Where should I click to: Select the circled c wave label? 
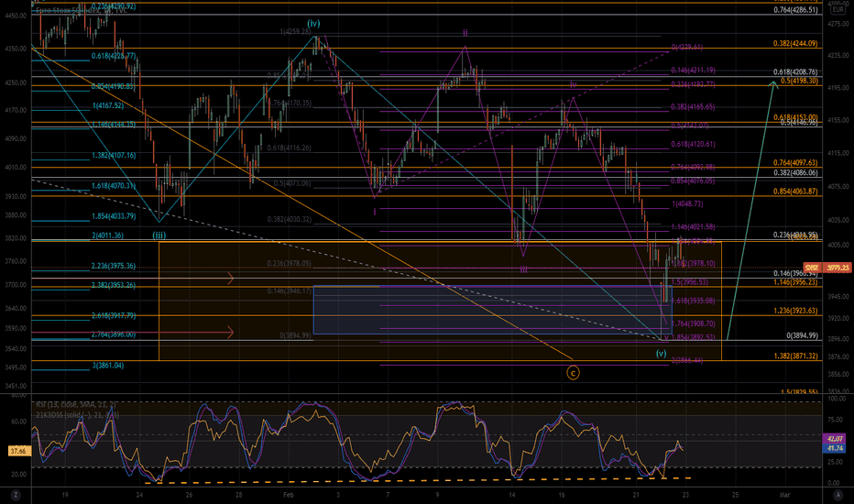point(573,373)
